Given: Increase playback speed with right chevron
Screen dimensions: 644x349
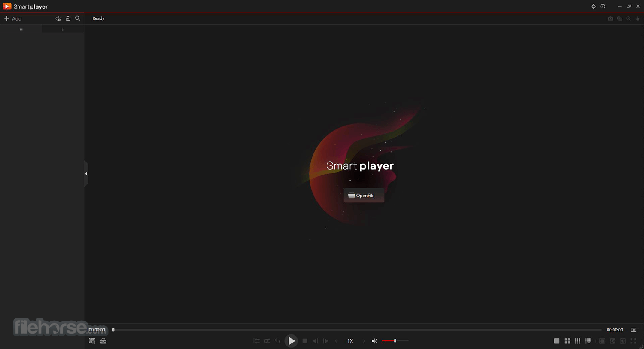Looking at the screenshot, I should [x=364, y=341].
